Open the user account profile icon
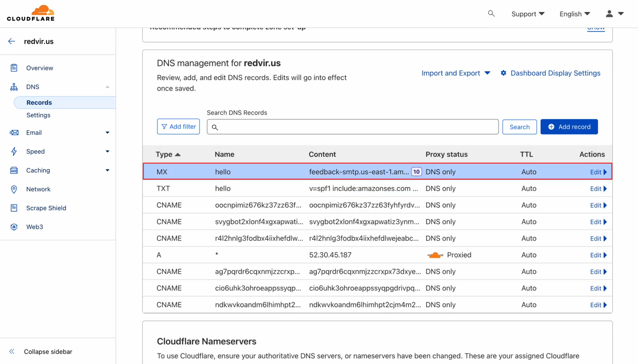 (x=609, y=14)
